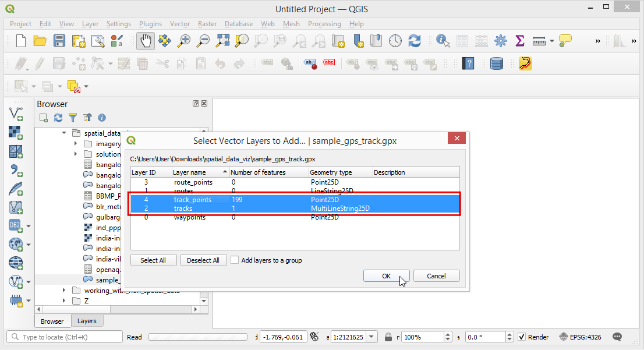Toggle the Render checkbox
Image resolution: width=644 pixels, height=350 pixels.
pyautogui.click(x=522, y=337)
